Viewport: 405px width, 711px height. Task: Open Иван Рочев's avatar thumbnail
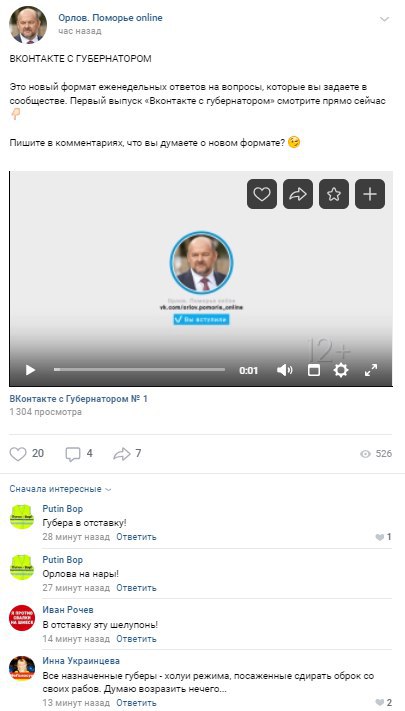tap(22, 618)
